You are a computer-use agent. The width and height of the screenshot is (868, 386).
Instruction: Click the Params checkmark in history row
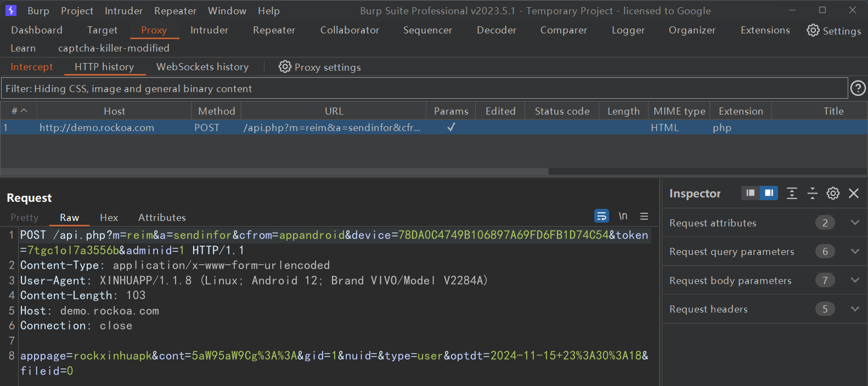[x=451, y=127]
